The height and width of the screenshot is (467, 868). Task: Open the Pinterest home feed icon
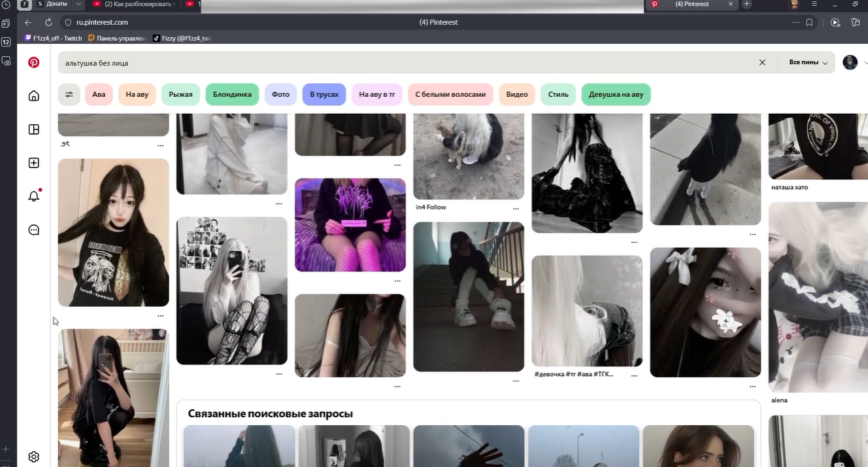[33, 95]
